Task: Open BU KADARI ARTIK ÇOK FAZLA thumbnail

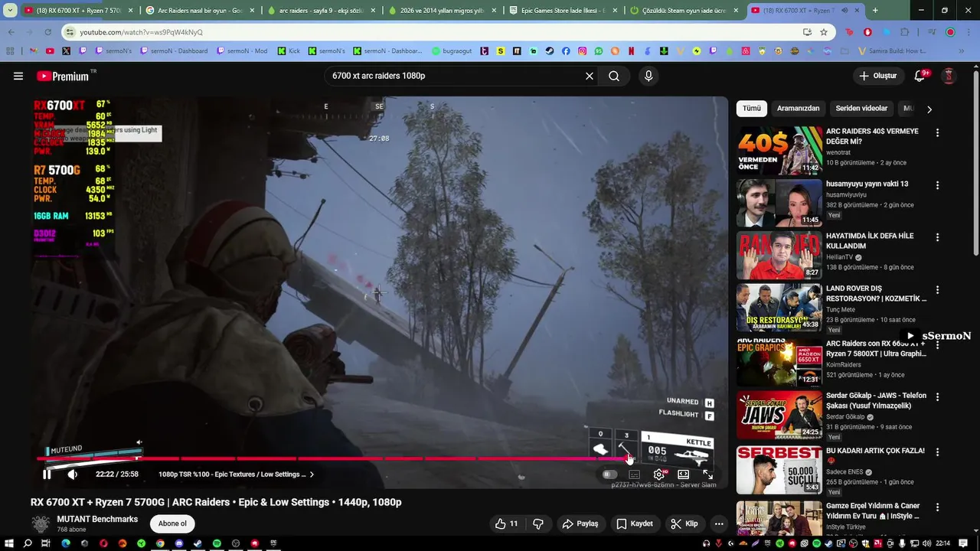Action: click(779, 470)
